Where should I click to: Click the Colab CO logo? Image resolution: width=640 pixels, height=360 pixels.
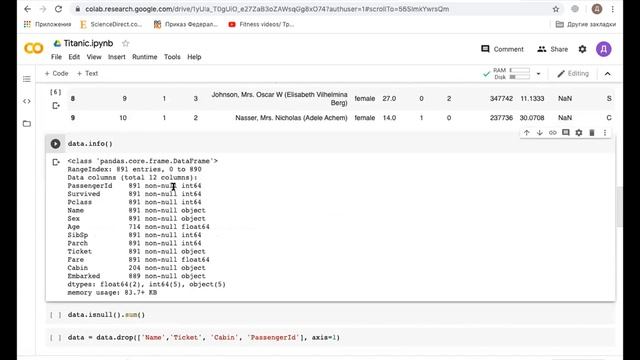(x=33, y=49)
